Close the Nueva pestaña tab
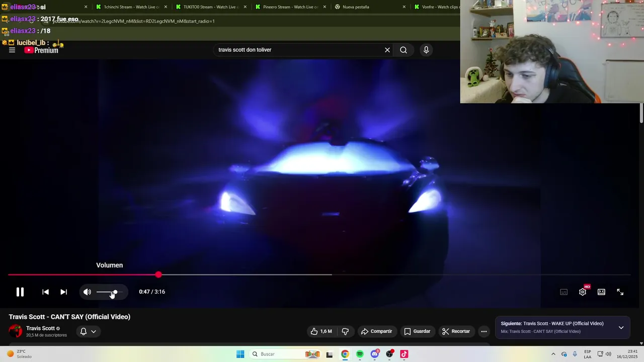644x362 pixels. click(404, 7)
